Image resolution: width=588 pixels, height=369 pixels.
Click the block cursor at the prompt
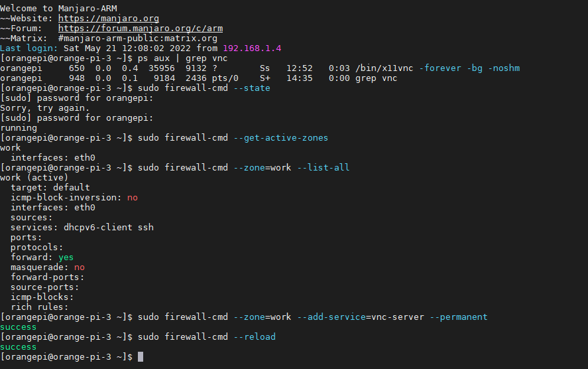point(141,356)
